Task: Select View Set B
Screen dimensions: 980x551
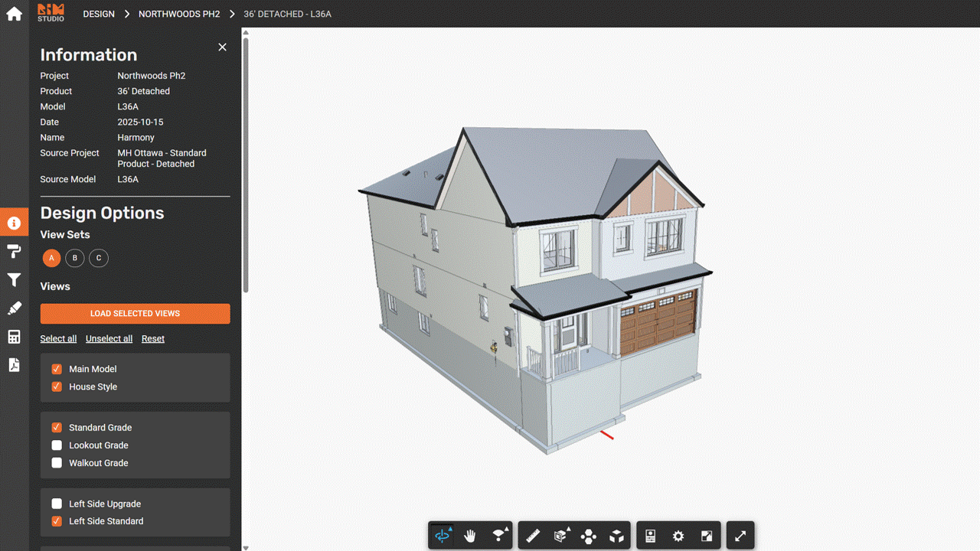Action: click(74, 258)
